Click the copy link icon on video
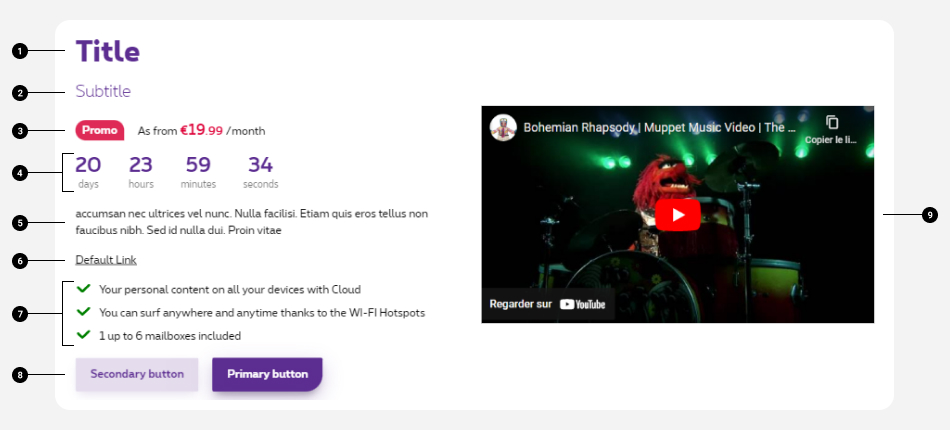The image size is (950, 430). coord(832,122)
